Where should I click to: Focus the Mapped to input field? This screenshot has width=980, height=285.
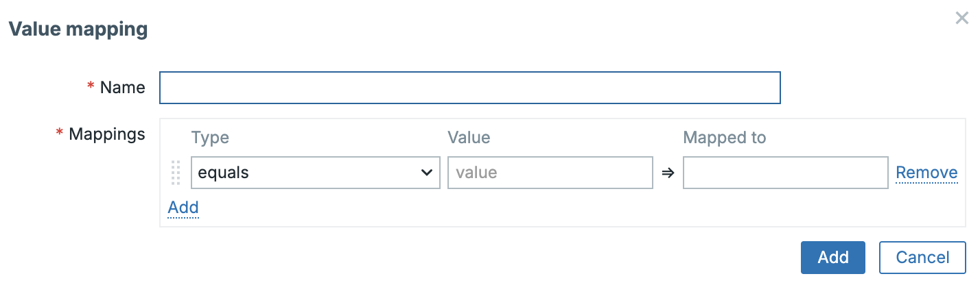click(785, 173)
